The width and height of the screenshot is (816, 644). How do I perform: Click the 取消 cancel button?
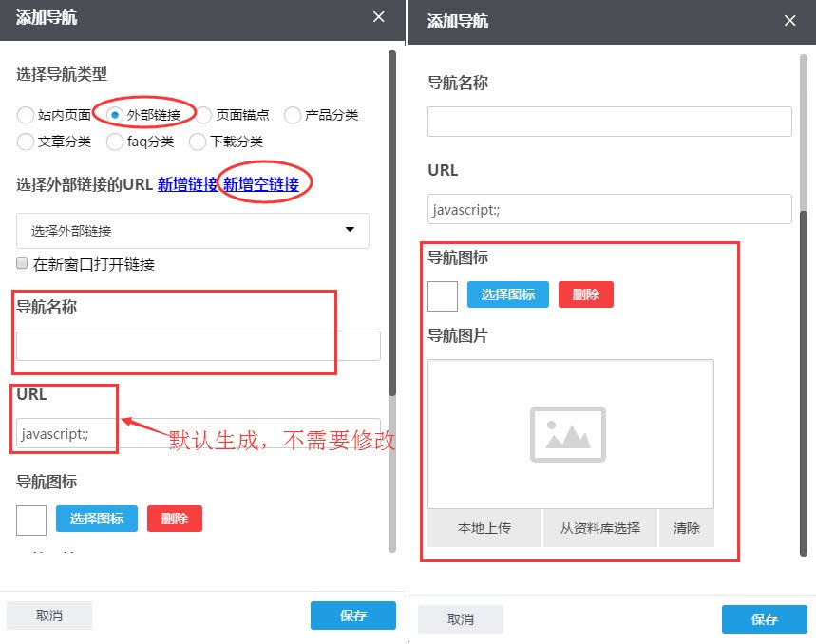[48, 615]
